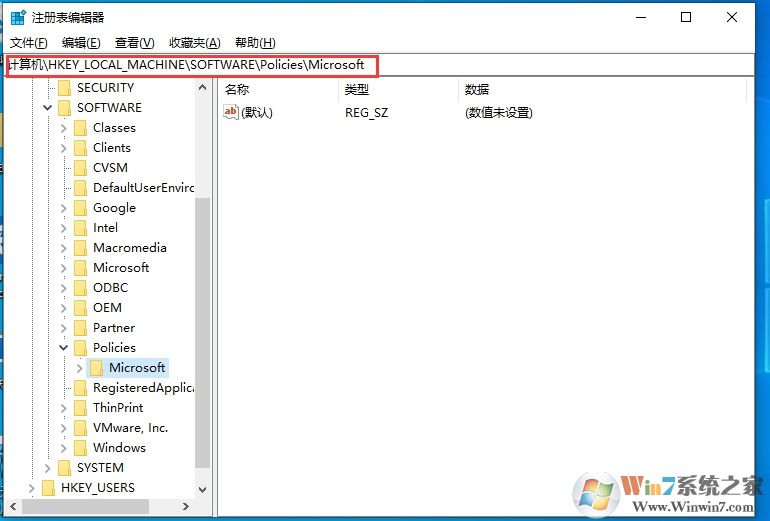Click the Clients folder icon
Viewport: 770px width, 521px height.
pyautogui.click(x=80, y=148)
